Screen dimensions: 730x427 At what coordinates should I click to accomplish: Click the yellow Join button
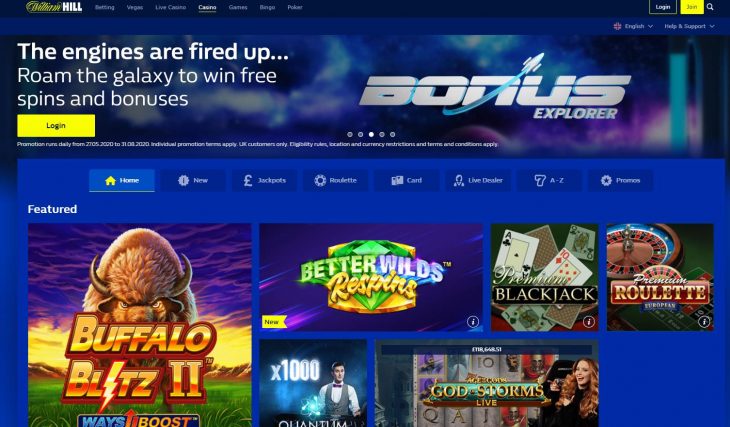pyautogui.click(x=692, y=7)
